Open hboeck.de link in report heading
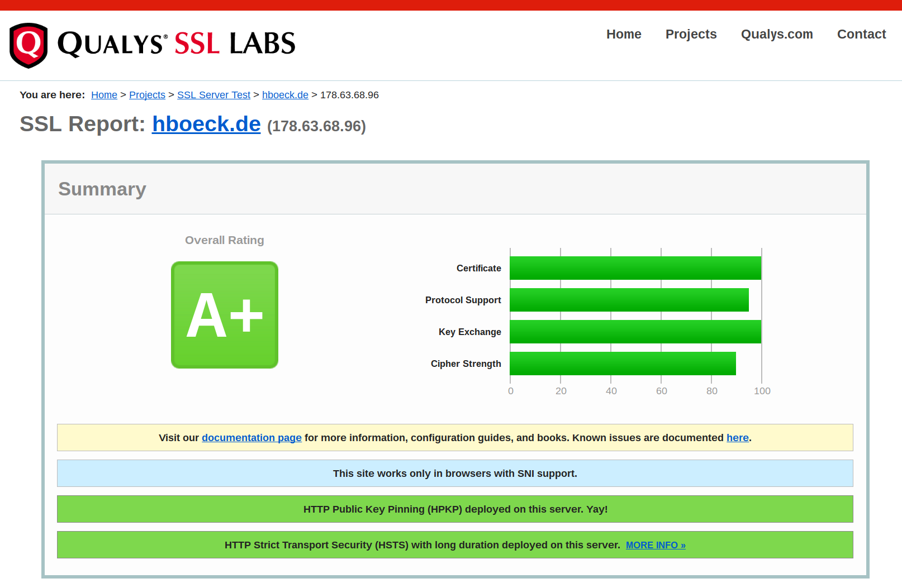The height and width of the screenshot is (588, 902). 206,124
